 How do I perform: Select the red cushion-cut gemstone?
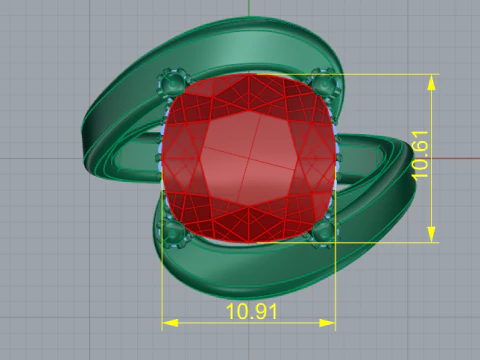tap(249, 158)
